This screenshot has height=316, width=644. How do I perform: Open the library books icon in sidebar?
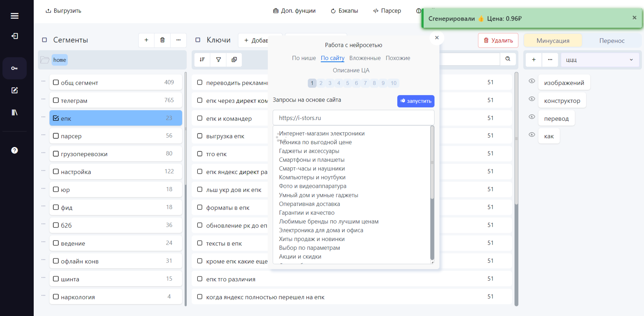14,112
